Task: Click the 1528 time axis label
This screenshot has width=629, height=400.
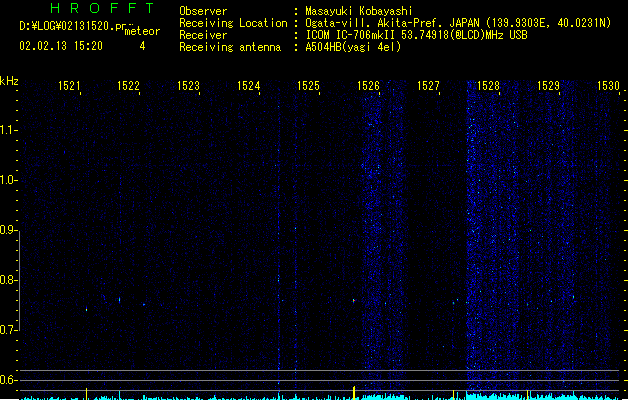Action: pyautogui.click(x=489, y=86)
